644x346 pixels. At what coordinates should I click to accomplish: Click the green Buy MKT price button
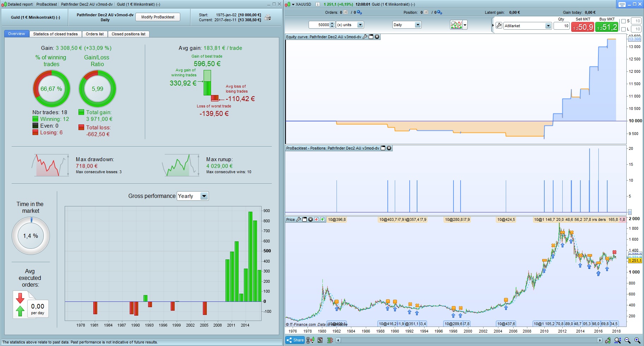[607, 27]
